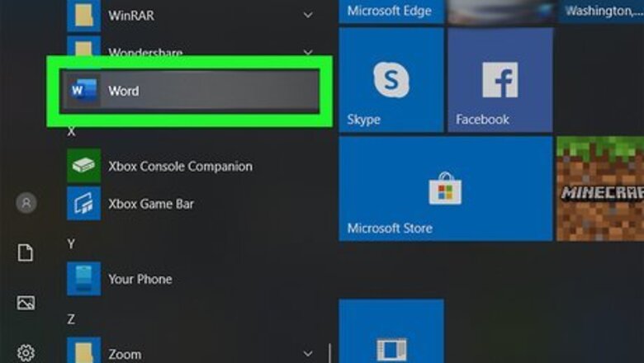Screen dimensions: 644x363
Task: Expand the WinRAR folder chevron
Action: pyautogui.click(x=308, y=15)
